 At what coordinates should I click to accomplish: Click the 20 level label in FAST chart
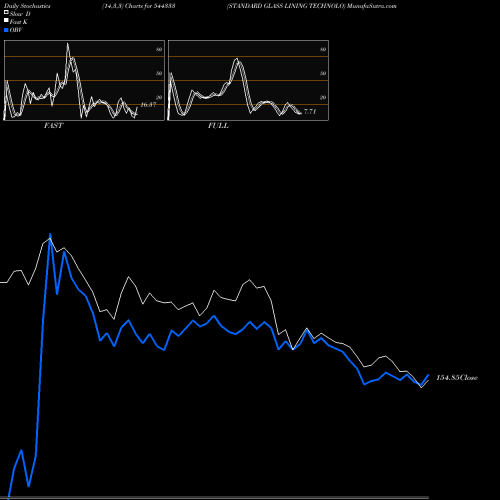159,97
